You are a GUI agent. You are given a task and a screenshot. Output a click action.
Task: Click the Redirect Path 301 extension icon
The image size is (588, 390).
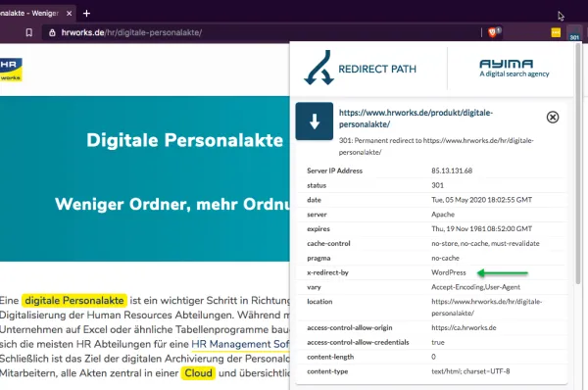[x=574, y=32]
